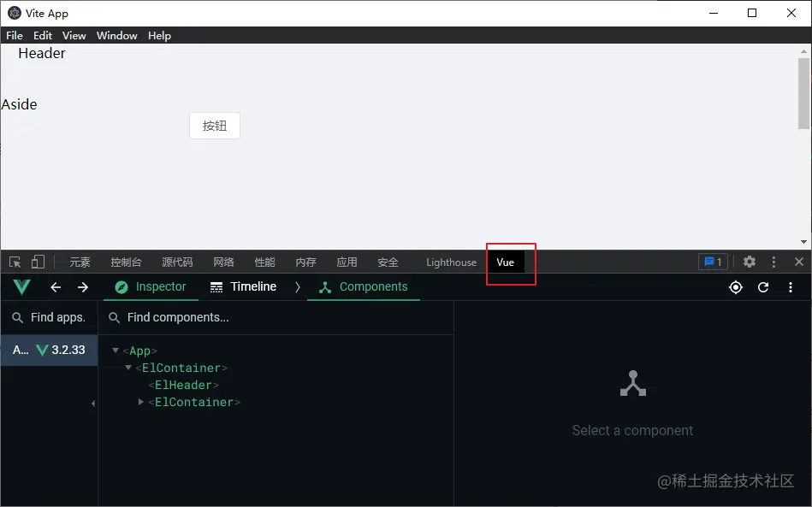Open the Help menu
This screenshot has height=507, width=812.
pos(159,36)
